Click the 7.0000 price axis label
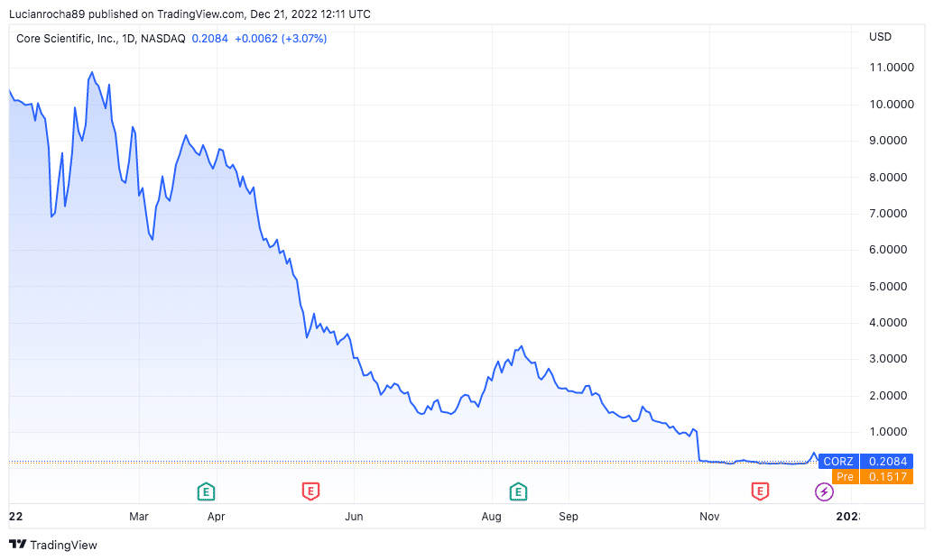The height and width of the screenshot is (560, 934). (x=888, y=213)
